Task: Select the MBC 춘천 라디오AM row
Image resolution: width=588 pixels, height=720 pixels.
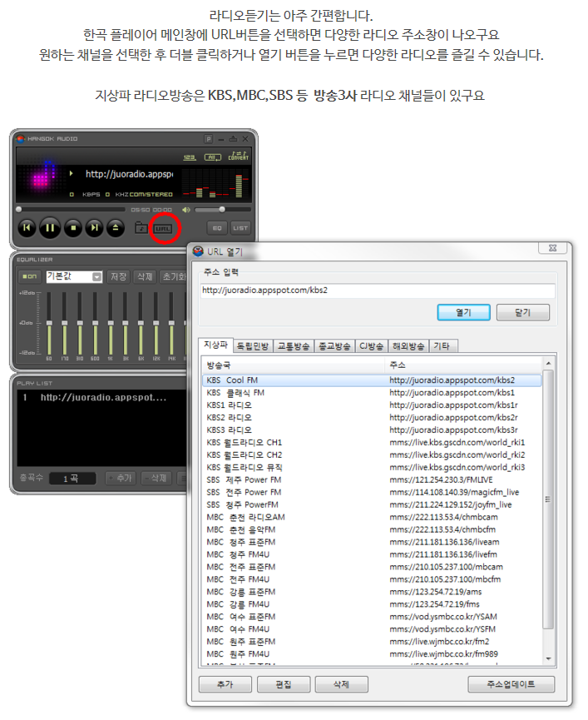Action: coord(372,517)
